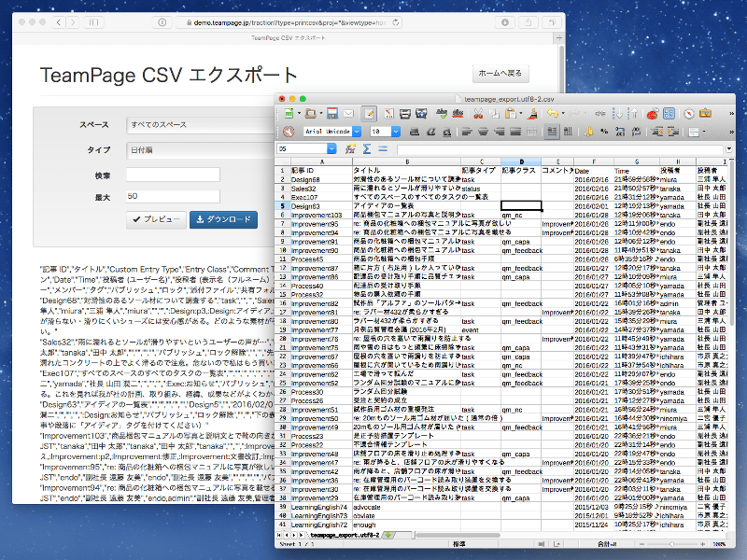747x560 pixels.
Task: Click the 最大 field containing 50
Action: click(173, 196)
